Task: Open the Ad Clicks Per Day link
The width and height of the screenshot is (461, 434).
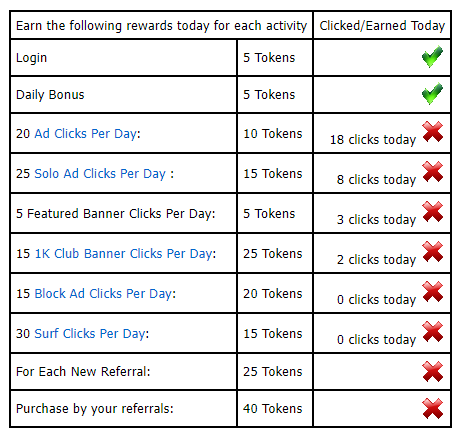Action: [x=86, y=134]
